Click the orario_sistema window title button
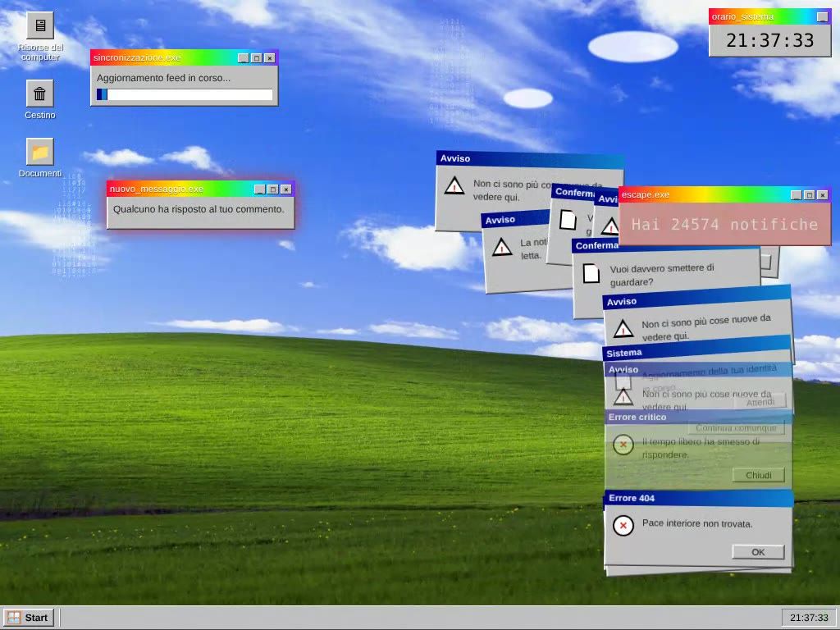This screenshot has width=840, height=630. click(x=822, y=16)
